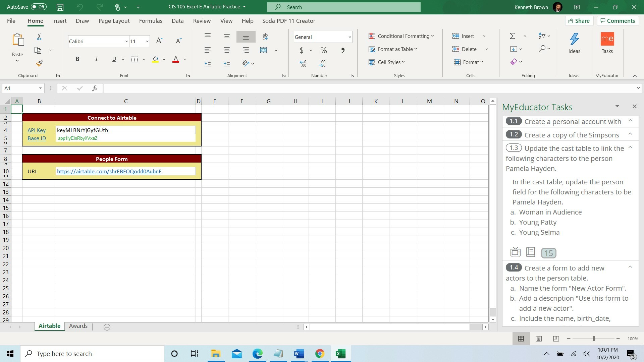Screen dimensions: 644x362
Task: Open video icon under task 1.3
Action: point(515,252)
